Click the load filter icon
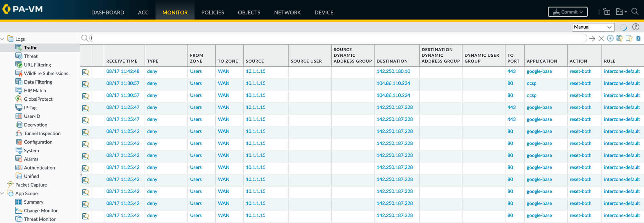This screenshot has height=223, width=644. 629,38
